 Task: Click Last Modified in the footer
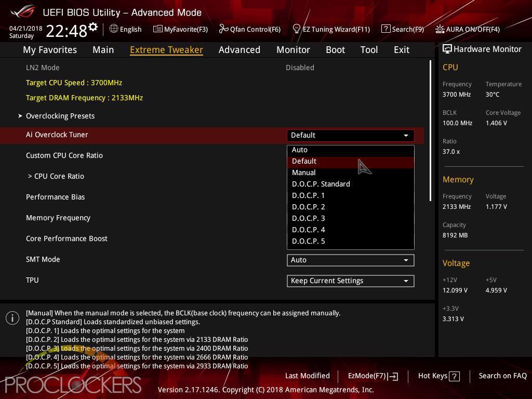[x=308, y=376]
